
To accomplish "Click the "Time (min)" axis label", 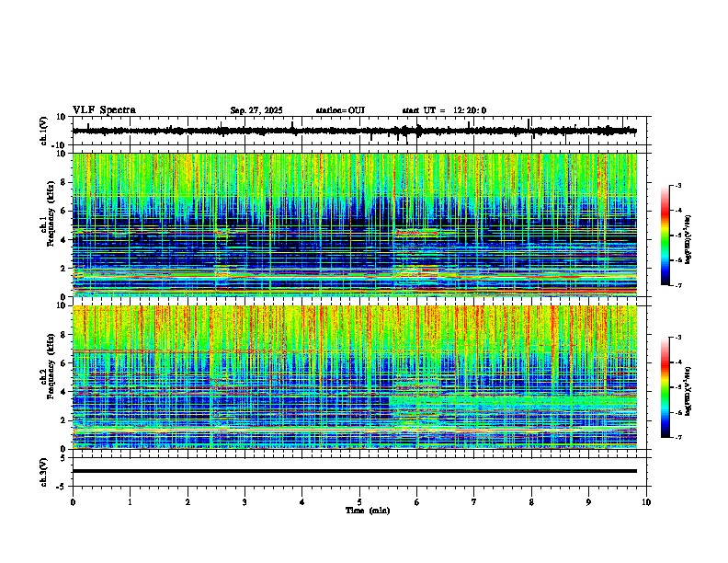I will [x=368, y=511].
